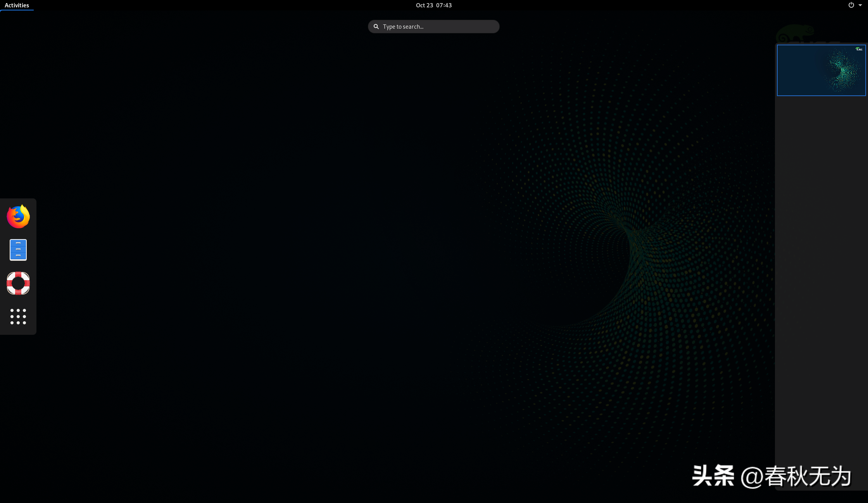Open the Files file manager icon
Viewport: 868px width, 503px height.
[18, 250]
